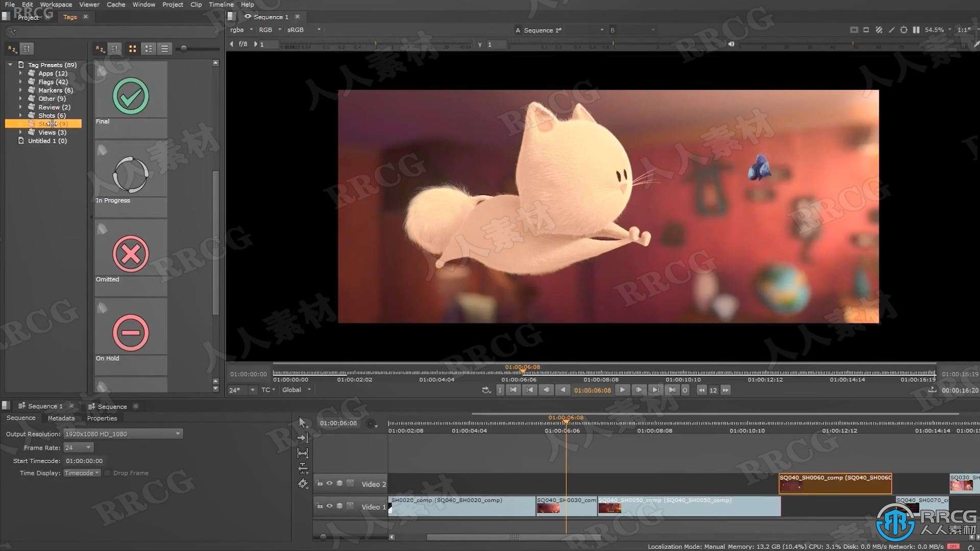Screen dimensions: 980x551
Task: Click the Omitted tag preset icon
Action: 130,253
